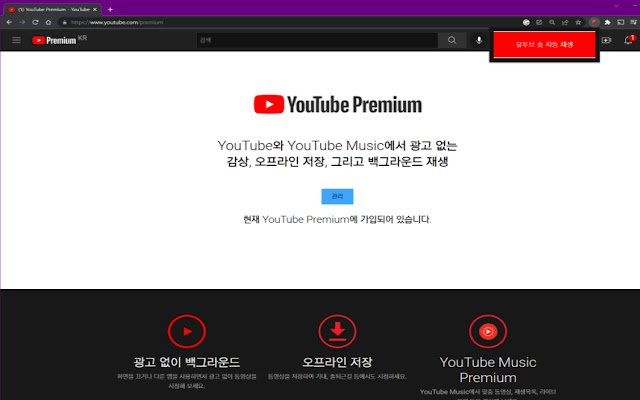Click the large YouTube Premium logo
This screenshot has width=640, height=400.
click(x=338, y=104)
